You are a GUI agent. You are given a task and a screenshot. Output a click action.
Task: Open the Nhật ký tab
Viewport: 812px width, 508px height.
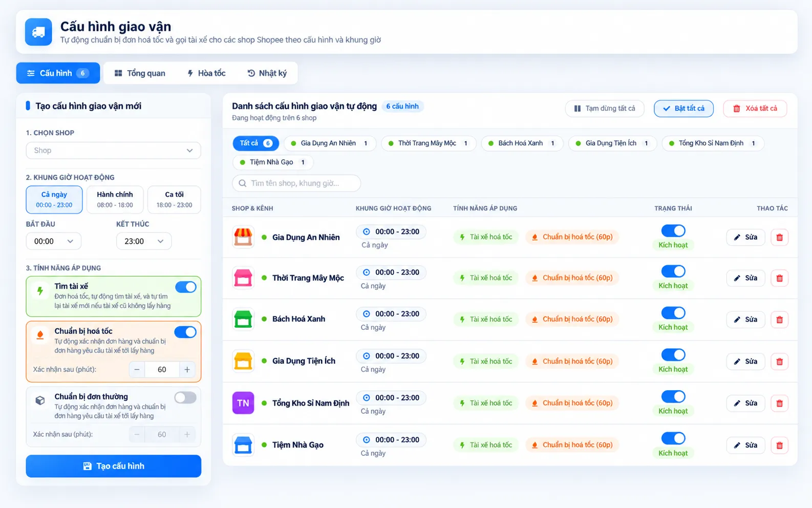tap(267, 73)
